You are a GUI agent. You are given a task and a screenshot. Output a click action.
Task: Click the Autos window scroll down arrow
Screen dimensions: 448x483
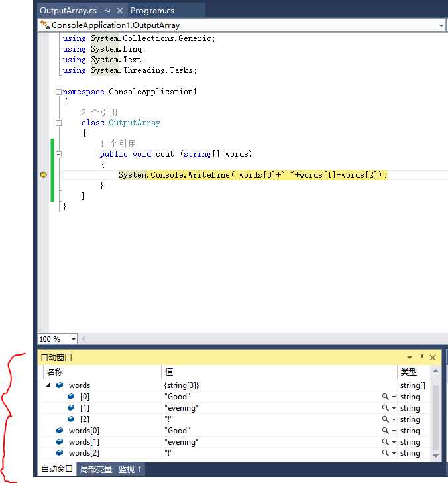[x=435, y=456]
